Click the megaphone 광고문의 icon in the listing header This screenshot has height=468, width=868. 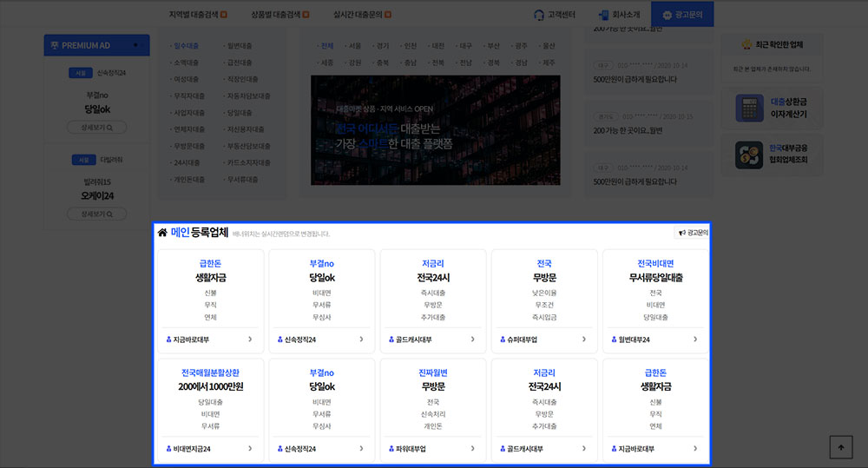tap(681, 233)
